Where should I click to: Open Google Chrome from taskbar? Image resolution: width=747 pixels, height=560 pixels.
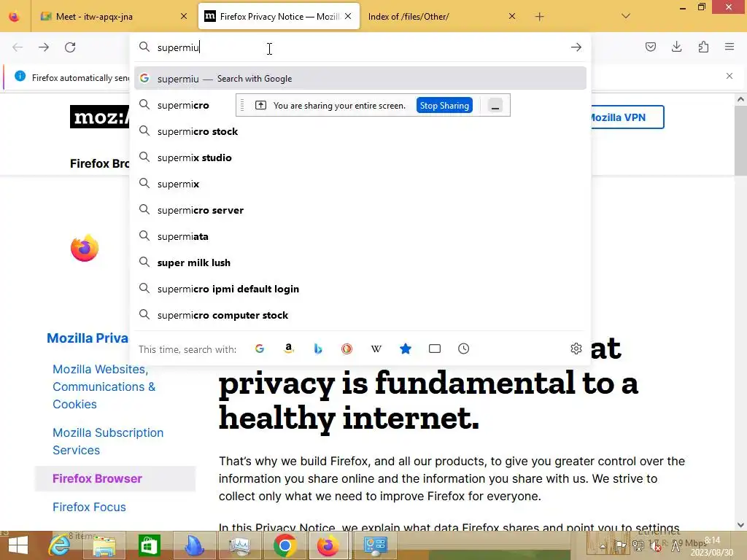[x=285, y=545]
